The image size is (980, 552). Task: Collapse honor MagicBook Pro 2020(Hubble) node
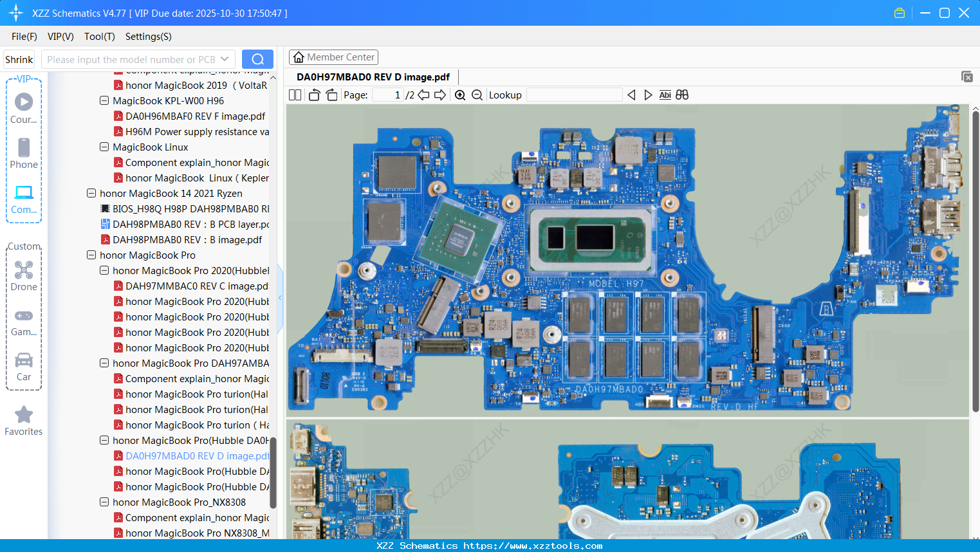104,270
